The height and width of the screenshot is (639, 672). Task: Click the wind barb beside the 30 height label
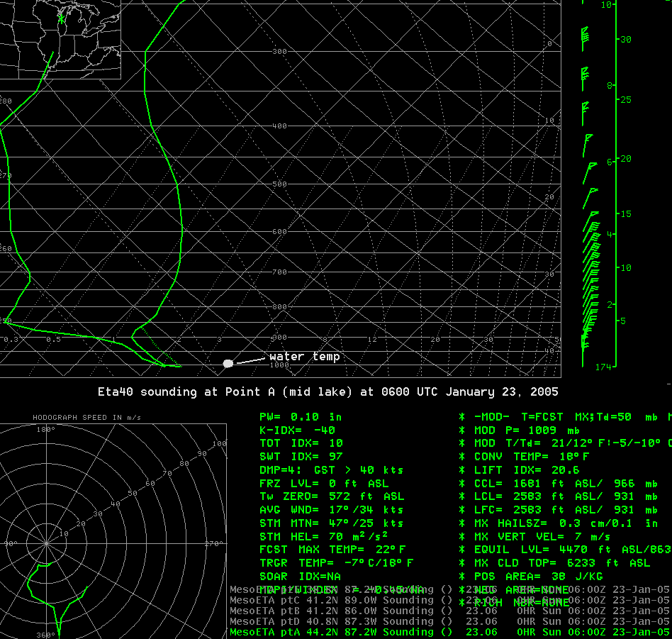(585, 35)
